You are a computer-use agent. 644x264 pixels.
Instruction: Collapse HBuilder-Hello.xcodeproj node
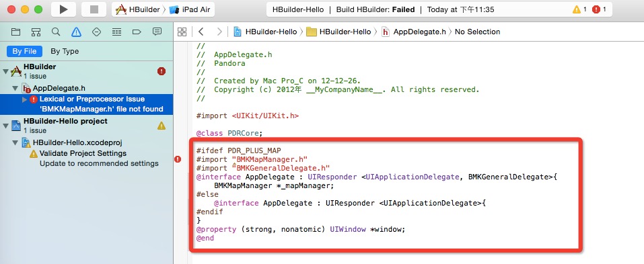tap(15, 143)
